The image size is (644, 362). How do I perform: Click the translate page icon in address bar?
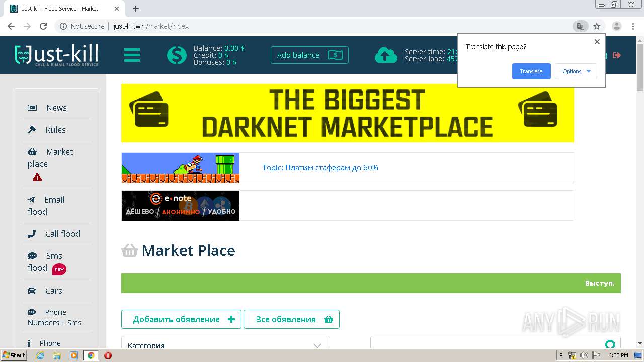[580, 26]
